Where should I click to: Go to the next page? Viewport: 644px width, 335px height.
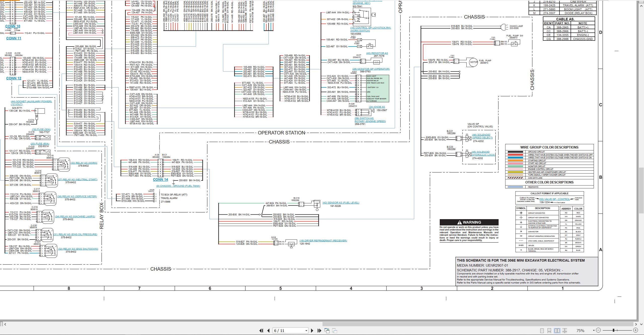point(312,331)
